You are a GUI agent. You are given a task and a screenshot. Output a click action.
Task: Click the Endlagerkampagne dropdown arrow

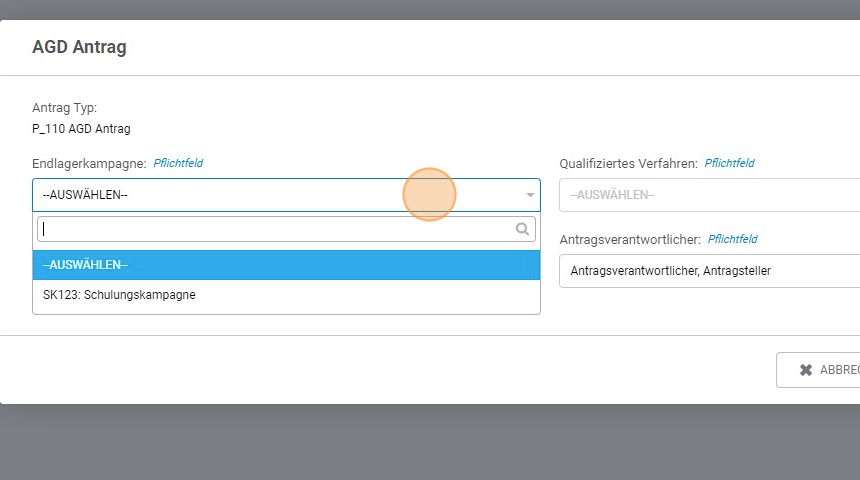pos(530,195)
